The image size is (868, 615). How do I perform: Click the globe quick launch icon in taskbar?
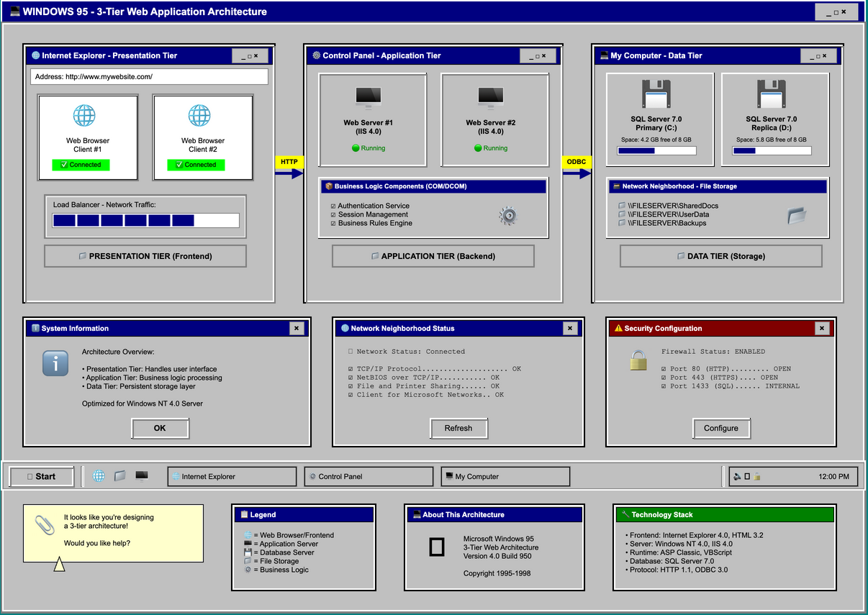[x=99, y=476]
